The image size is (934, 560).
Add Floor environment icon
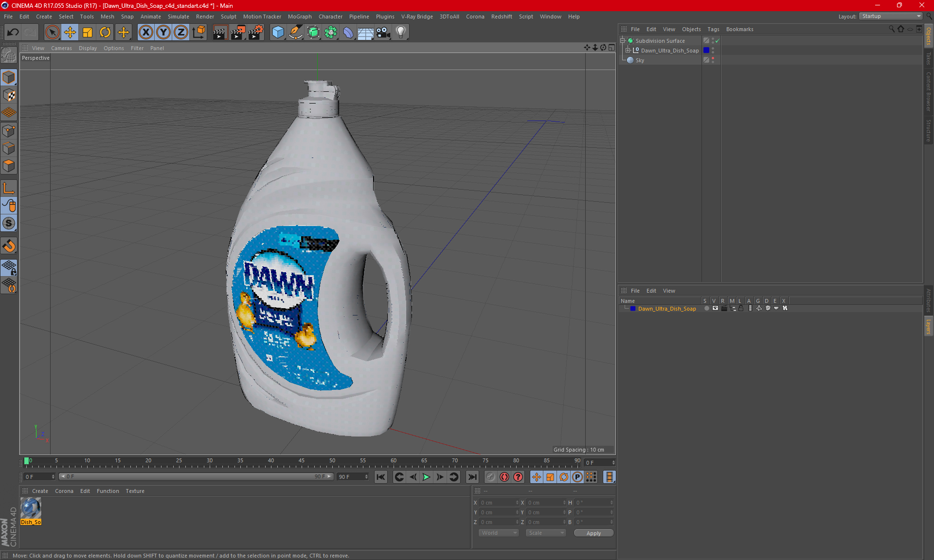coord(365,33)
